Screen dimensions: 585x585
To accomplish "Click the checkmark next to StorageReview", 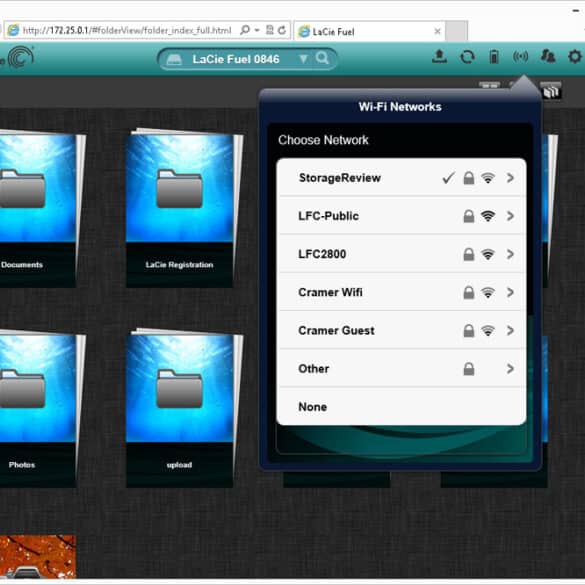I will [x=448, y=178].
